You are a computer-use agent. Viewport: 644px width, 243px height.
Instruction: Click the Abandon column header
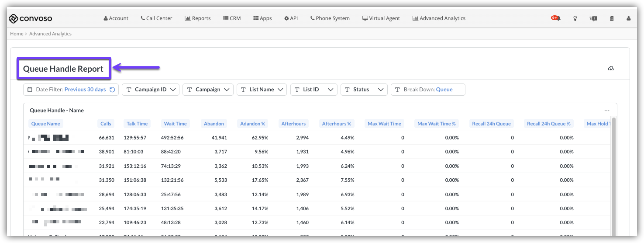point(214,124)
